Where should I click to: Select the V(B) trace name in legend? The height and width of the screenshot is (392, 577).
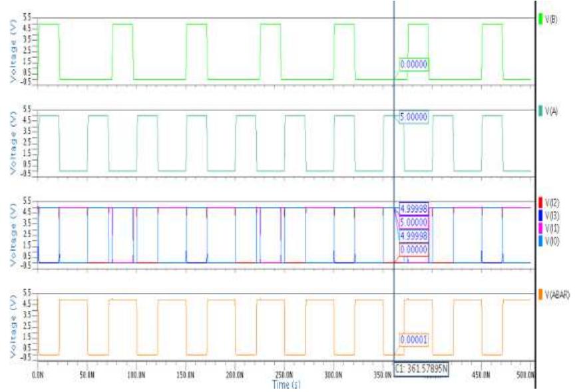[x=551, y=20]
